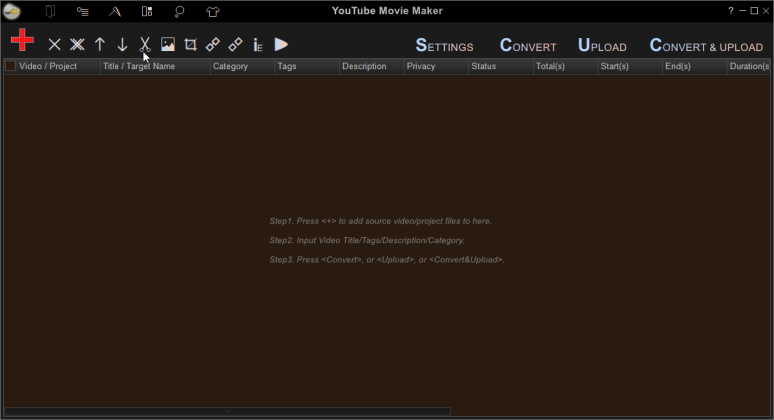
Task: Open the info edit icon
Action: [x=258, y=45]
